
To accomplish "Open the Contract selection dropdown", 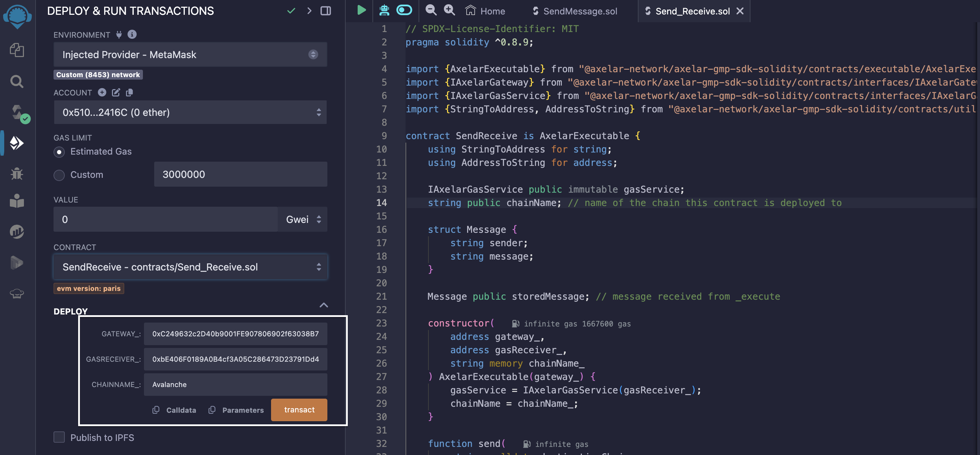I will [x=190, y=267].
